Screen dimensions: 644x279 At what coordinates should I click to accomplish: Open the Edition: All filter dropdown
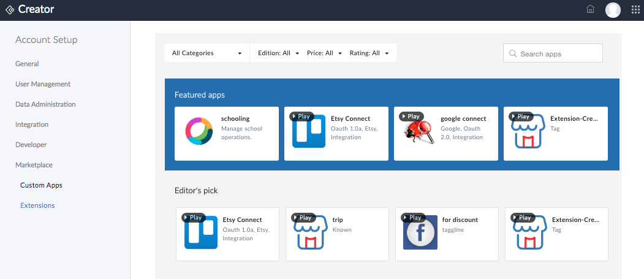click(x=278, y=53)
